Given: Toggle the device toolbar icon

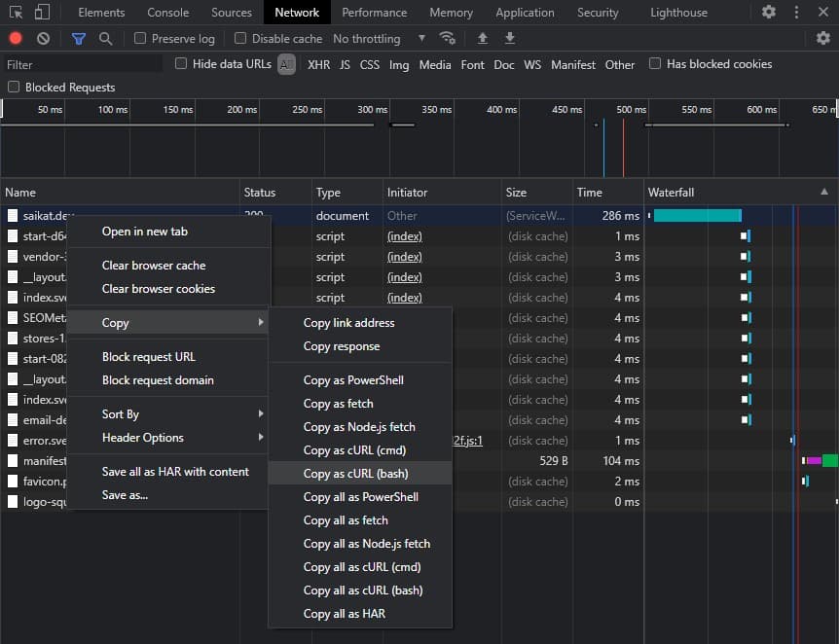Looking at the screenshot, I should (42, 13).
